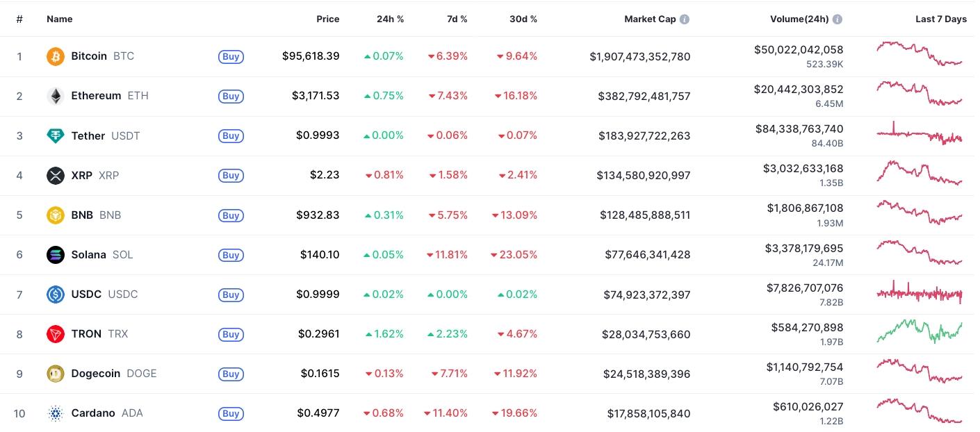Click the Volume(24h) info icon

[838, 19]
